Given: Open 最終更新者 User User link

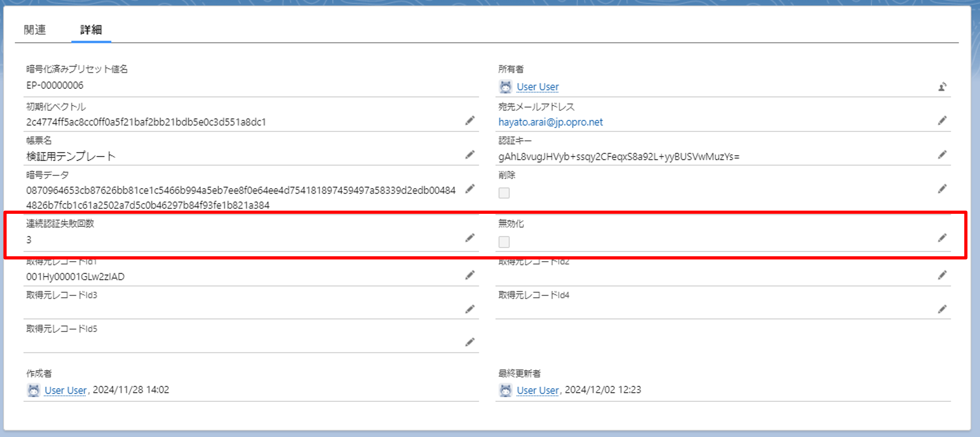Looking at the screenshot, I should tap(537, 390).
